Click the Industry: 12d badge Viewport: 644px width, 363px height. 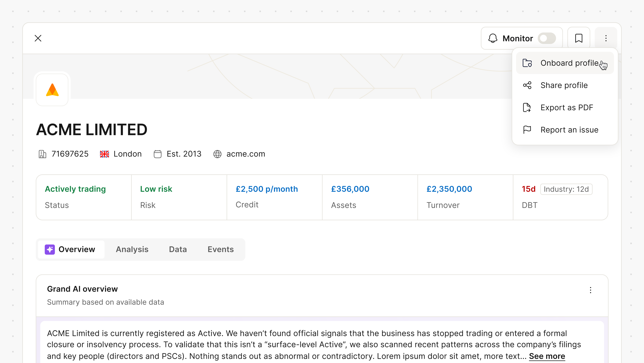[x=566, y=189]
